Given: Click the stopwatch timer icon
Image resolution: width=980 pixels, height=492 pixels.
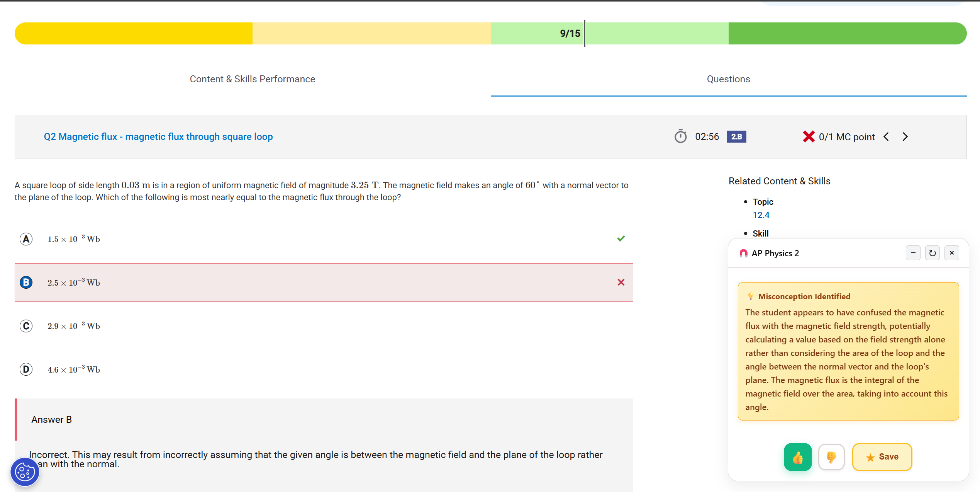Looking at the screenshot, I should tap(680, 136).
